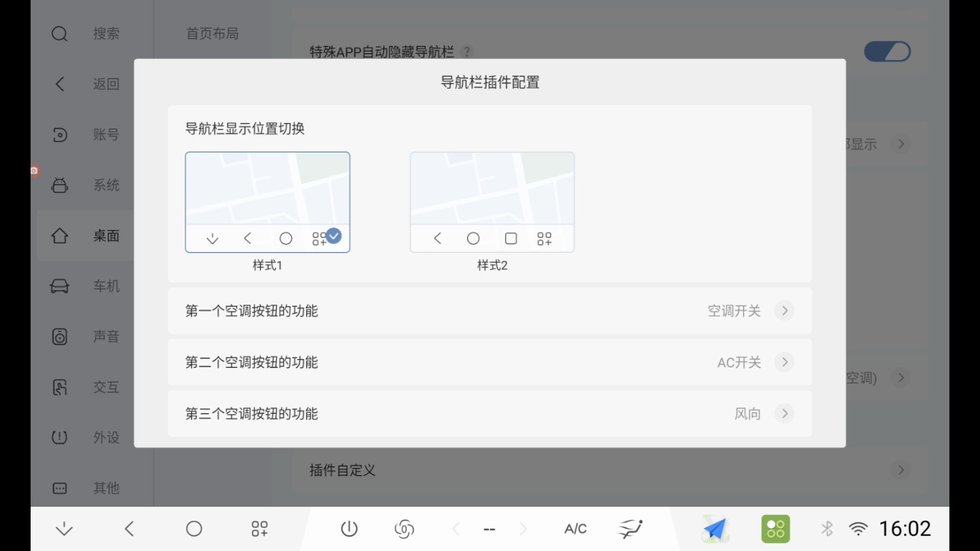Viewport: 980px width, 551px height.
Task: Select navigation bar 样式2 thumbnail
Action: [x=492, y=202]
